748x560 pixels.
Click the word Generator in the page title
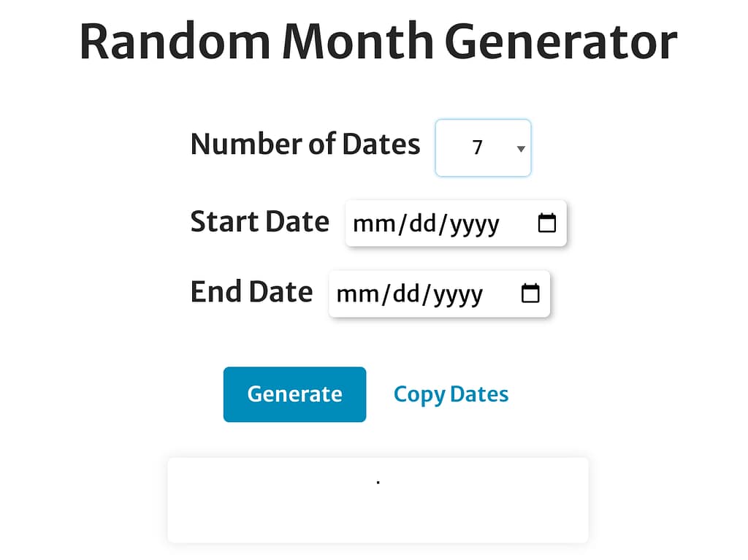click(560, 42)
